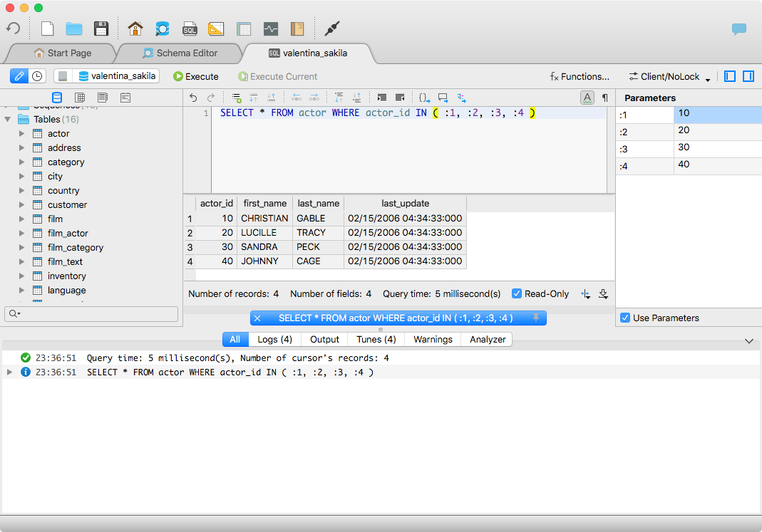Open folder icon in main toolbar

74,28
